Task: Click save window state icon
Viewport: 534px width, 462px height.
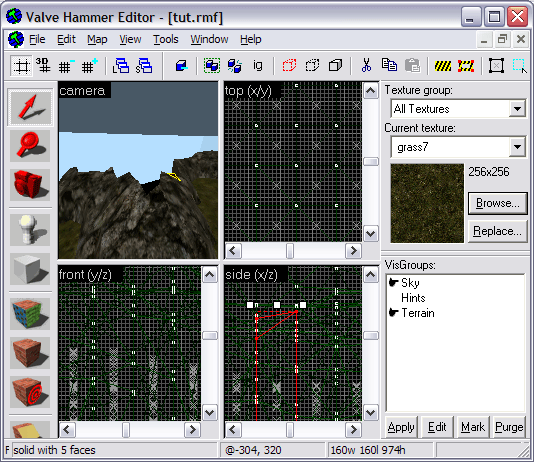Action: pos(144,66)
